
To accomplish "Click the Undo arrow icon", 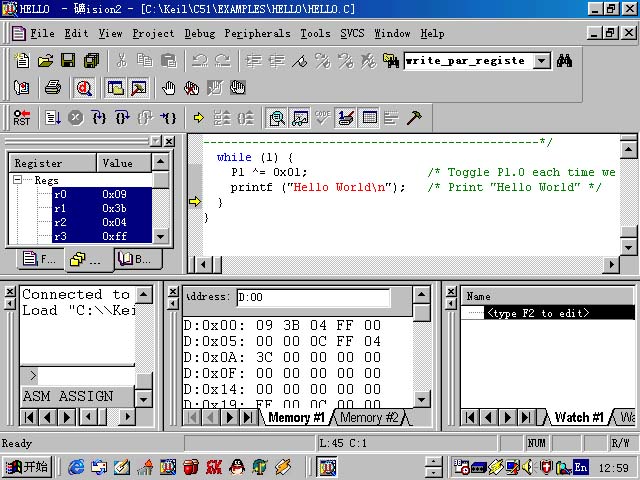I will [200, 61].
